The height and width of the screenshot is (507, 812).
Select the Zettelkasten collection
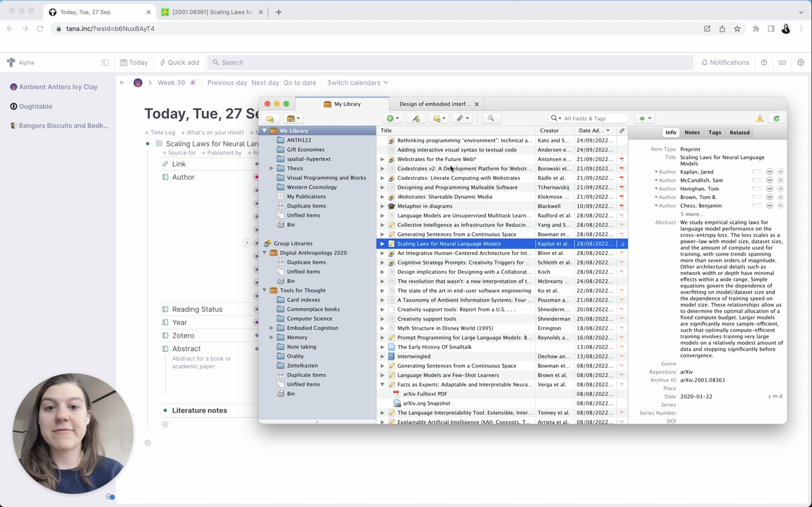[x=302, y=366]
